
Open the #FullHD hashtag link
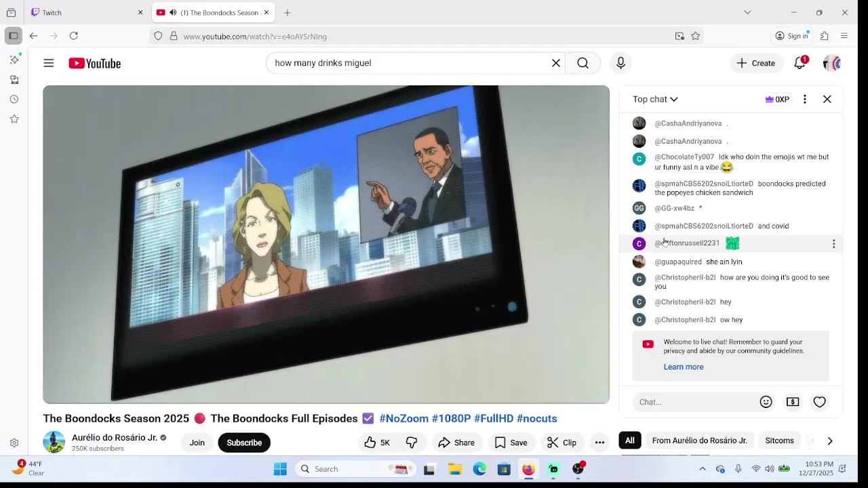pyautogui.click(x=494, y=419)
